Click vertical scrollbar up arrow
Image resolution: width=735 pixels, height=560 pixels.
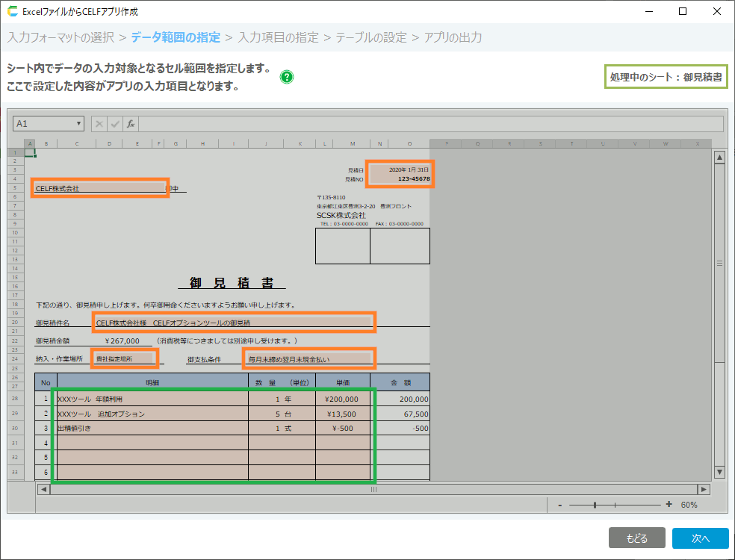(x=719, y=158)
